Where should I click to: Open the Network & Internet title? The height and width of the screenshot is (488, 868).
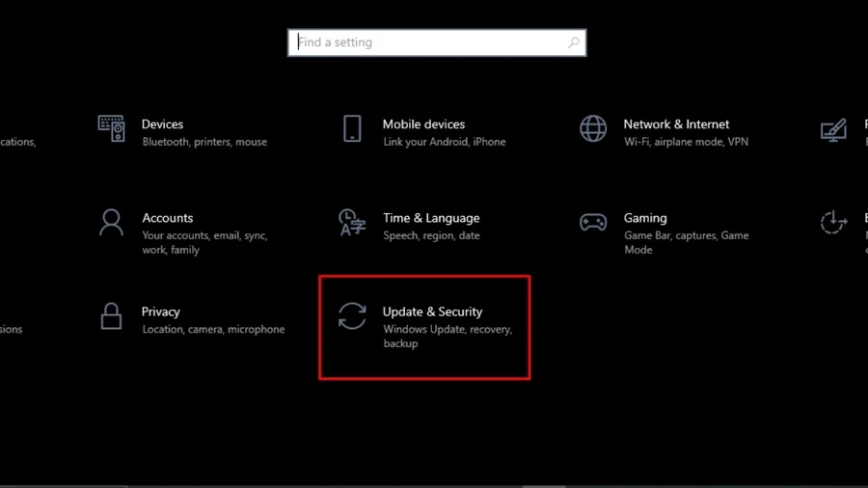tap(676, 124)
